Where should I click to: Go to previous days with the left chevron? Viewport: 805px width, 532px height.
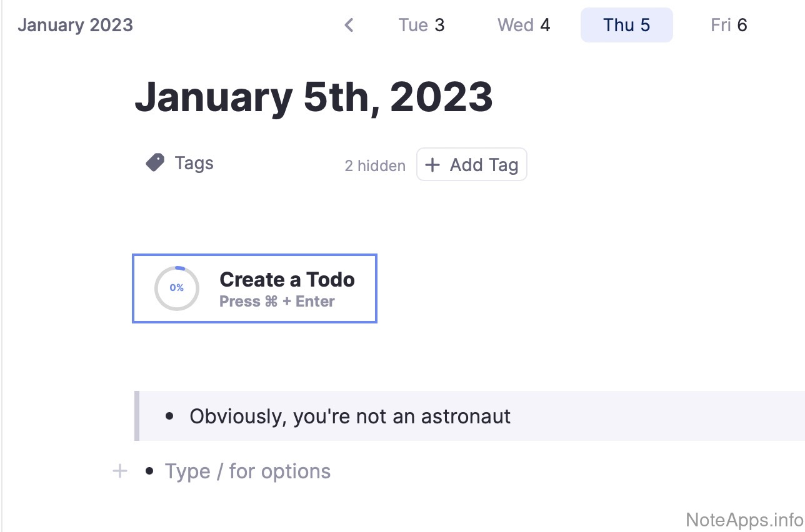tap(349, 26)
